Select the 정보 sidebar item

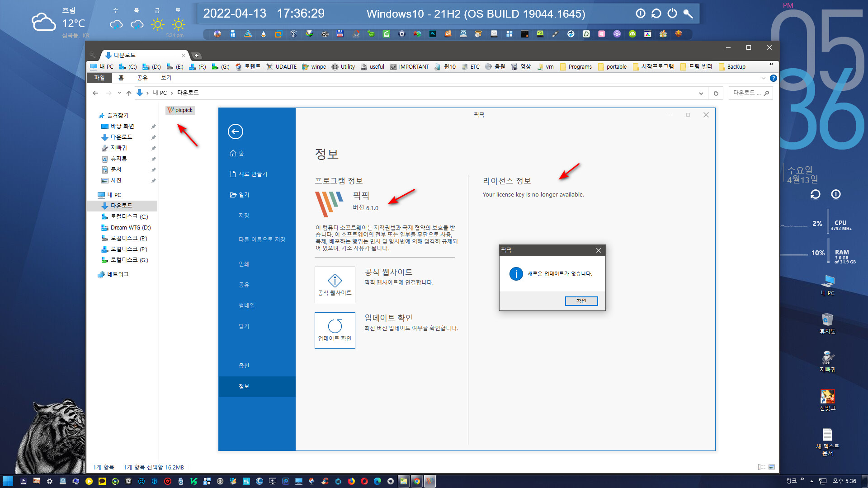[257, 386]
